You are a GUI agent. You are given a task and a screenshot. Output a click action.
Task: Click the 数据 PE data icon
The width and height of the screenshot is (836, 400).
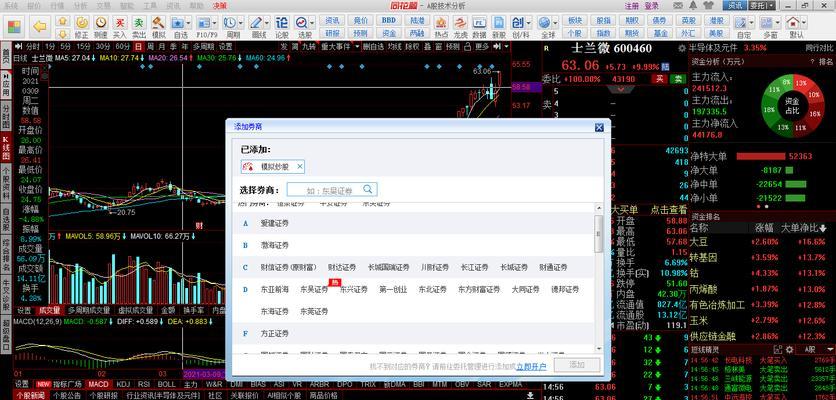coord(479,22)
